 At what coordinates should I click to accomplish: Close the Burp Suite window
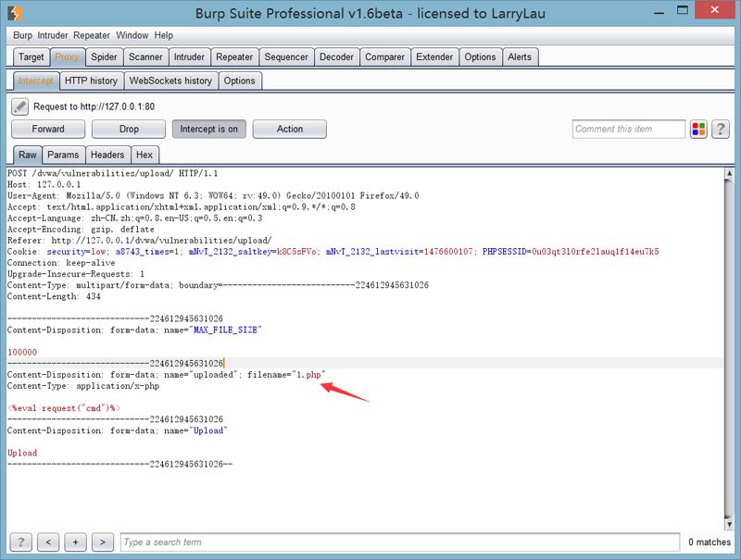pos(713,10)
